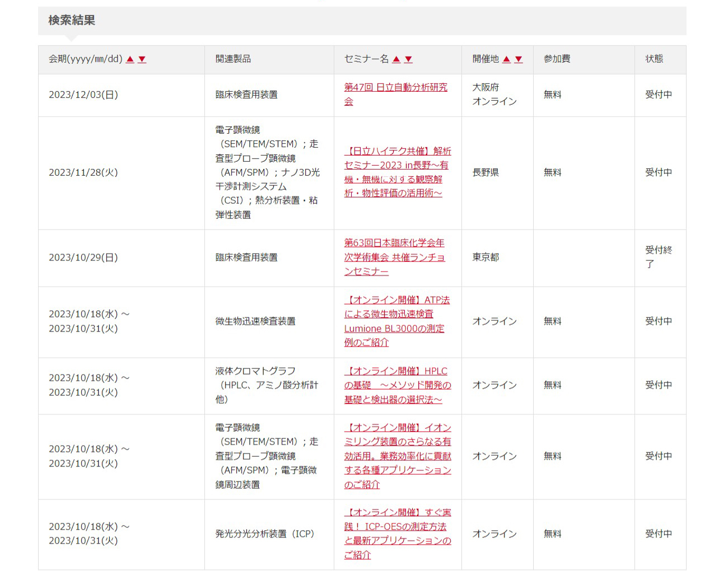Screen dimensions: 728x580
Task: Sort 会期 column ascending with up triangle
Action: tap(130, 59)
